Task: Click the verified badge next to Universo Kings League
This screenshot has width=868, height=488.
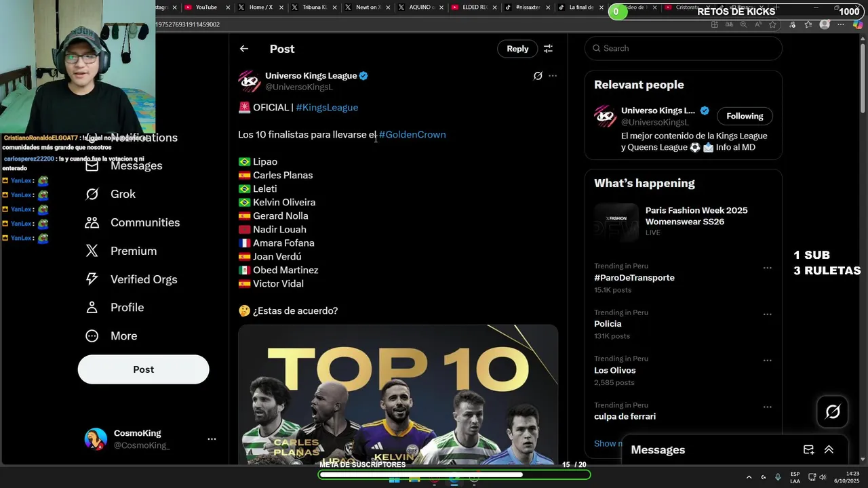Action: [363, 76]
